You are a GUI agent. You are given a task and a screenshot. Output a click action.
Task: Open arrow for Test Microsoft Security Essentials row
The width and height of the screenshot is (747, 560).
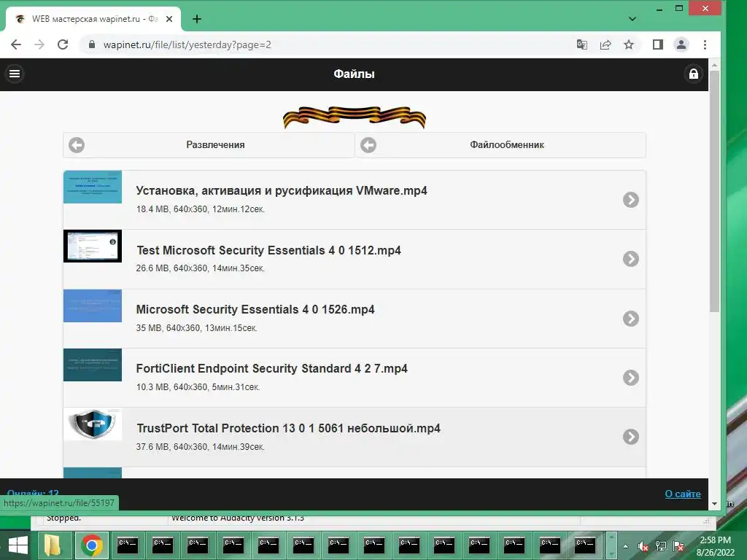click(x=631, y=259)
